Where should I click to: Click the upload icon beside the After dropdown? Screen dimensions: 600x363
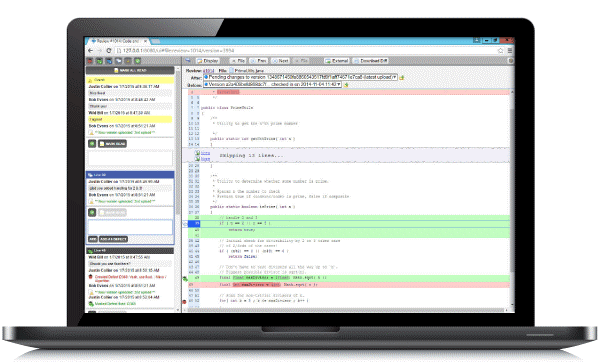point(402,77)
